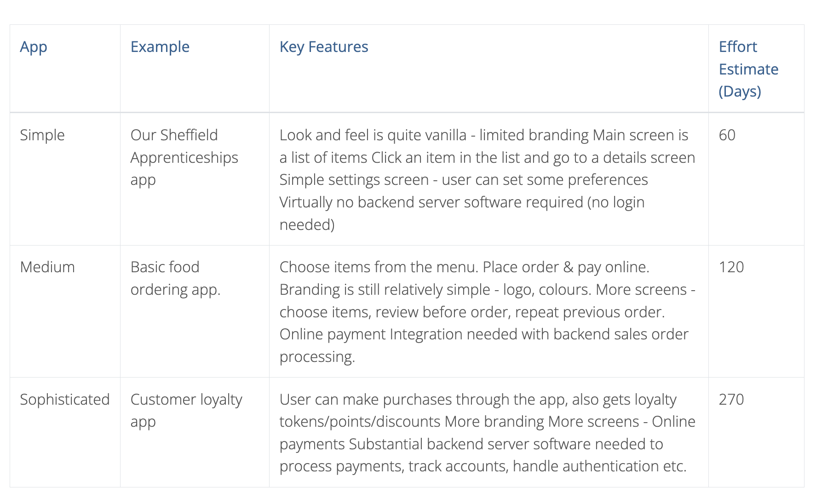Click the Example column header
Image resolution: width=816 pixels, height=504 pixels.
(x=160, y=47)
